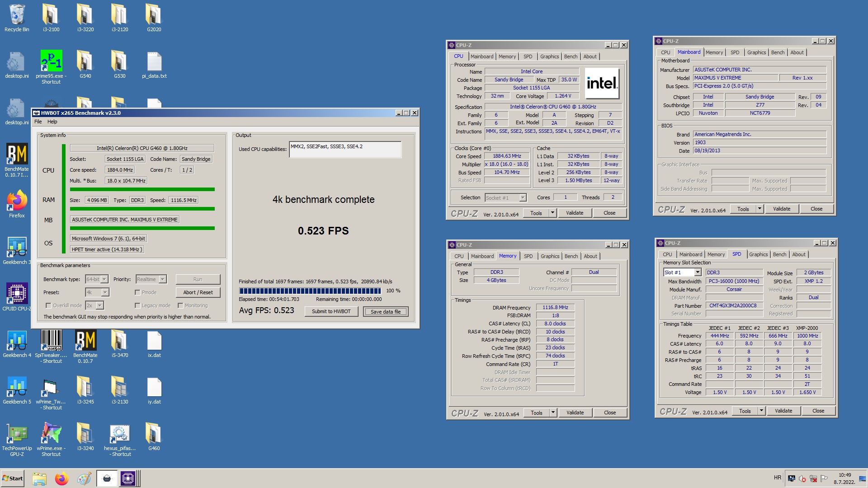The height and width of the screenshot is (488, 868).
Task: Launch prime95.exe shortcut icon
Action: click(x=51, y=67)
